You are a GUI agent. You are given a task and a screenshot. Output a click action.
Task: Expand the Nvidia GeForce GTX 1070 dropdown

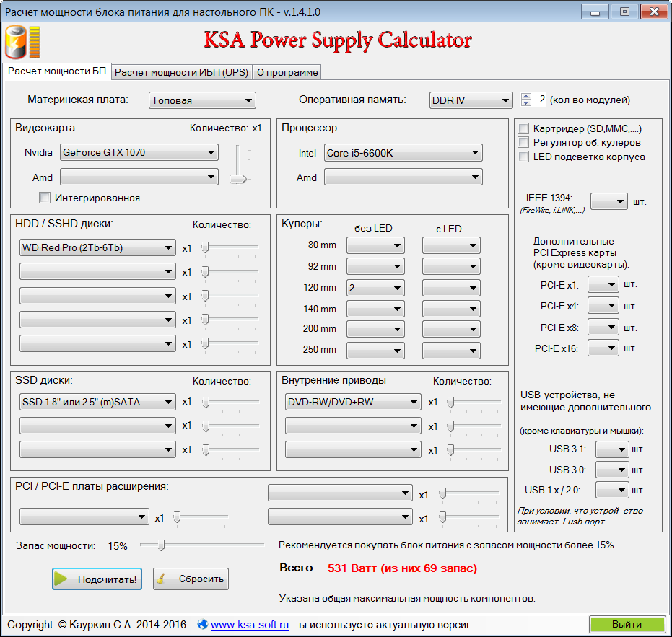(139, 152)
